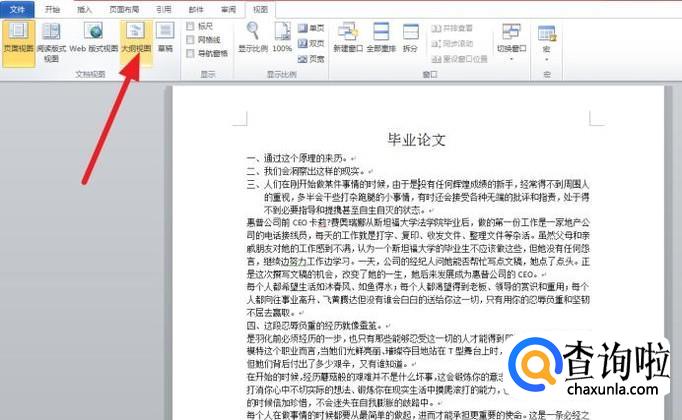682x420 pixels.
Task: Open the 显示比例 zoom dialog
Action: click(x=253, y=38)
